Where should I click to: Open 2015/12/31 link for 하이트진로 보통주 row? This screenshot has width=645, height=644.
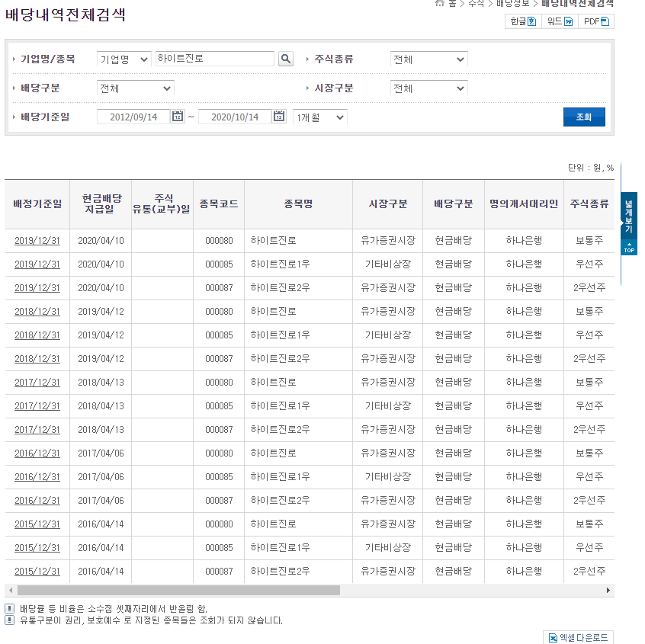[37, 524]
